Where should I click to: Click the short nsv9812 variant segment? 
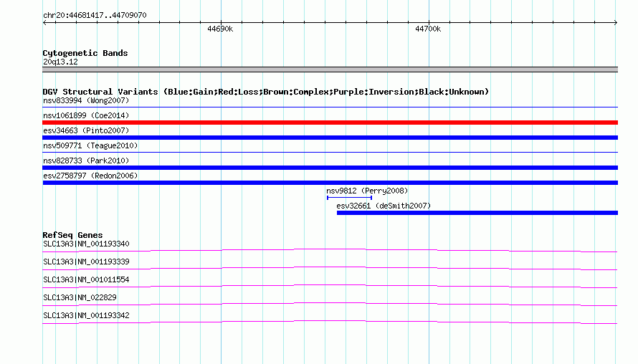tap(350, 198)
